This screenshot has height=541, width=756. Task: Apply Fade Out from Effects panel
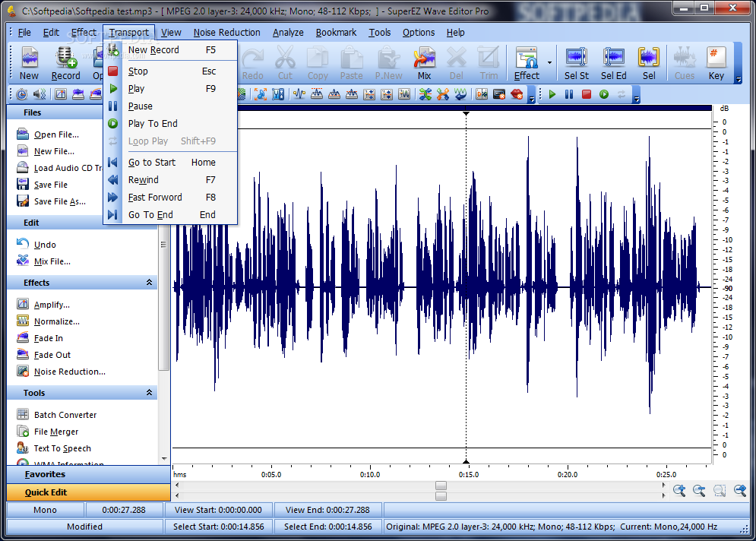(44, 355)
